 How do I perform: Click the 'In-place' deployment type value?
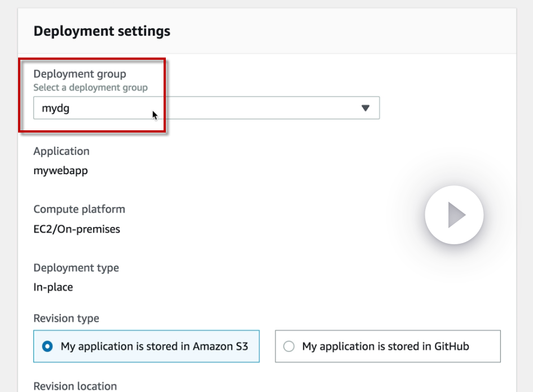[53, 287]
